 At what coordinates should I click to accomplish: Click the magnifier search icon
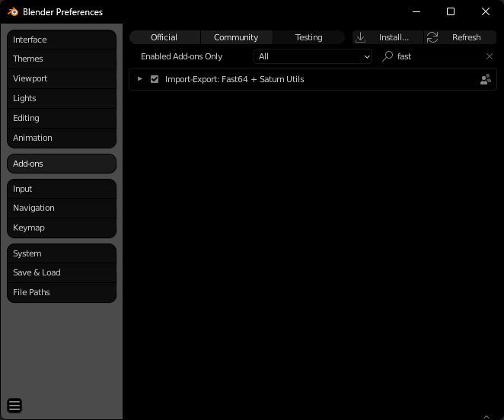(388, 56)
